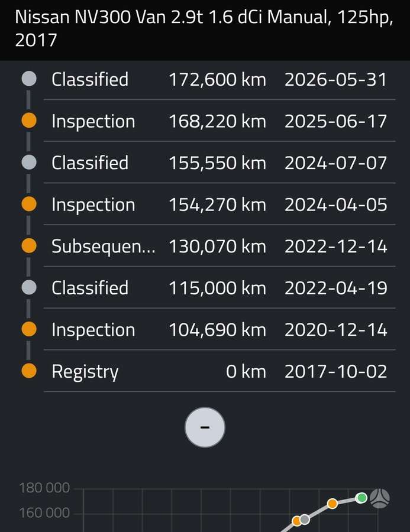This screenshot has height=532, width=410.
Task: Click the orange dot beside Inspection 154,270 km
Action: (x=29, y=204)
